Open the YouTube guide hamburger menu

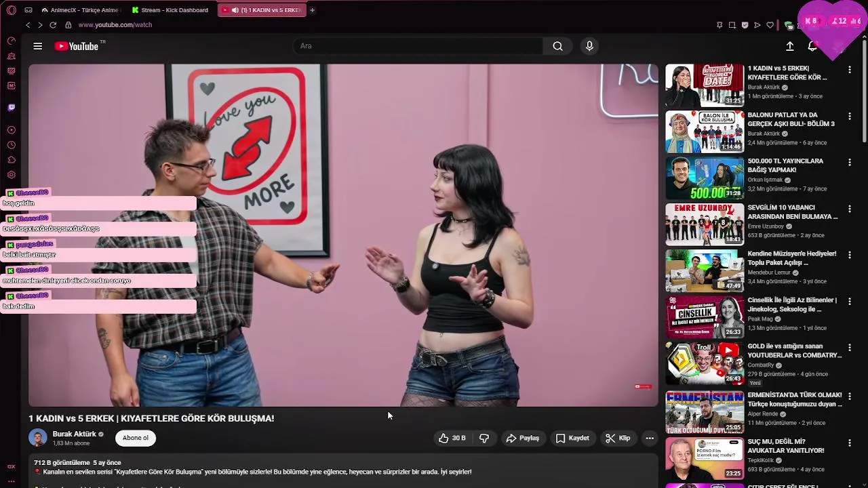38,46
